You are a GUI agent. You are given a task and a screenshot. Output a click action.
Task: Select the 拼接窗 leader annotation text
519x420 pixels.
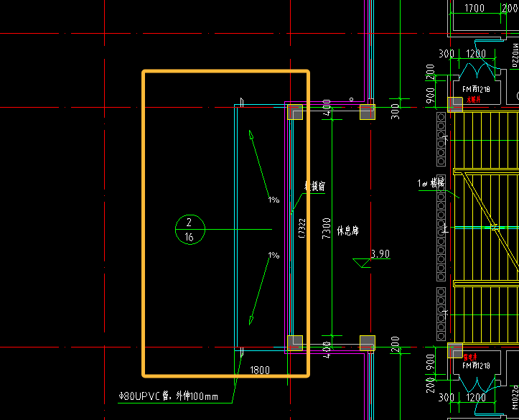click(x=315, y=187)
